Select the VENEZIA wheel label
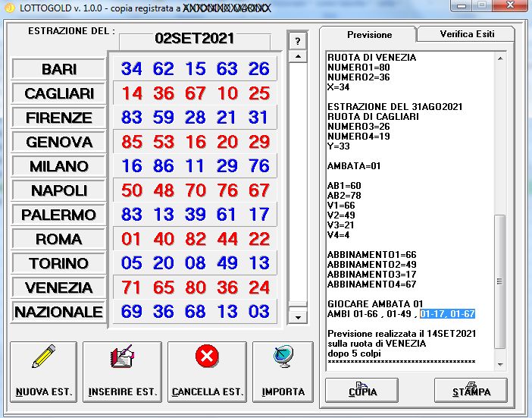 point(58,288)
